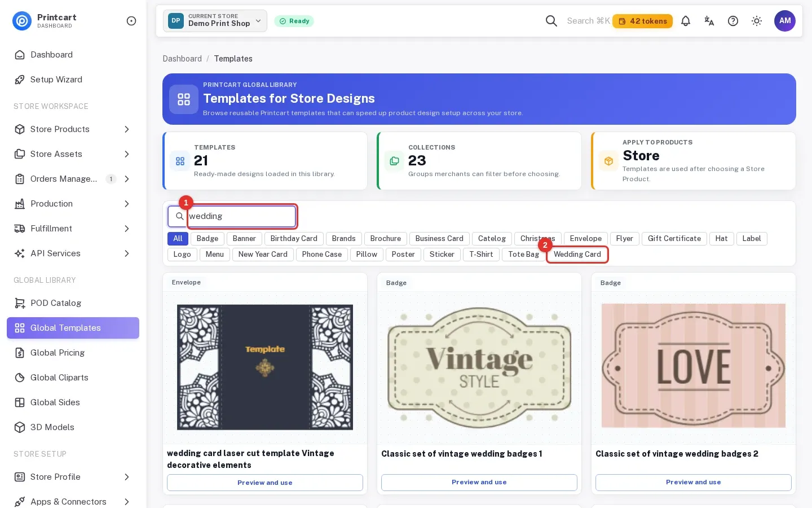Screen dimensions: 812x508
Task: Open Setup Wizard in the sidebar
Action: pyautogui.click(x=73, y=80)
